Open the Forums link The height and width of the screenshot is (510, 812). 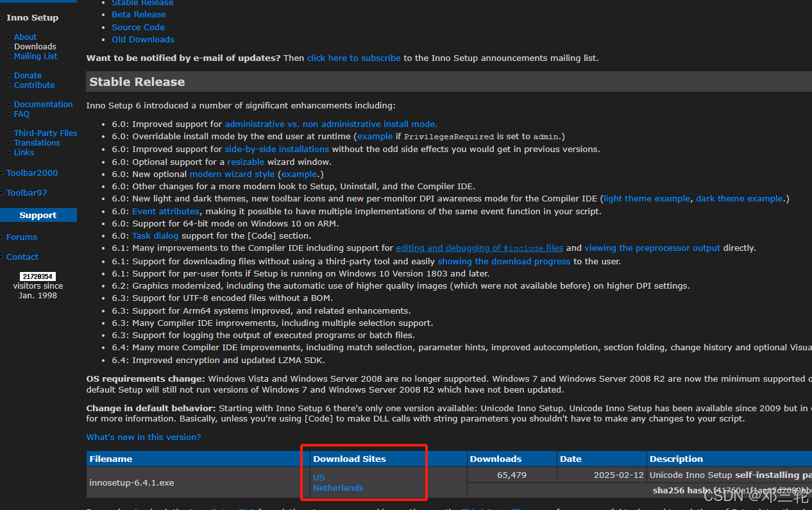(22, 237)
